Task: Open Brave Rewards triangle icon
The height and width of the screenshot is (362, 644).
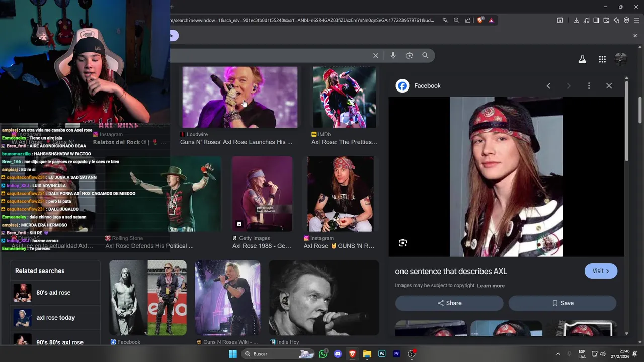Action: [491, 20]
